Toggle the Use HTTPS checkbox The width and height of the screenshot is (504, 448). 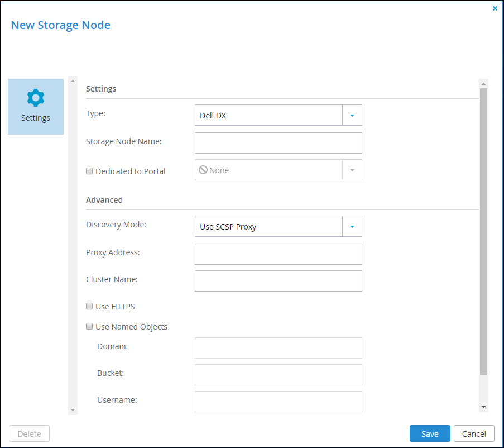click(89, 306)
